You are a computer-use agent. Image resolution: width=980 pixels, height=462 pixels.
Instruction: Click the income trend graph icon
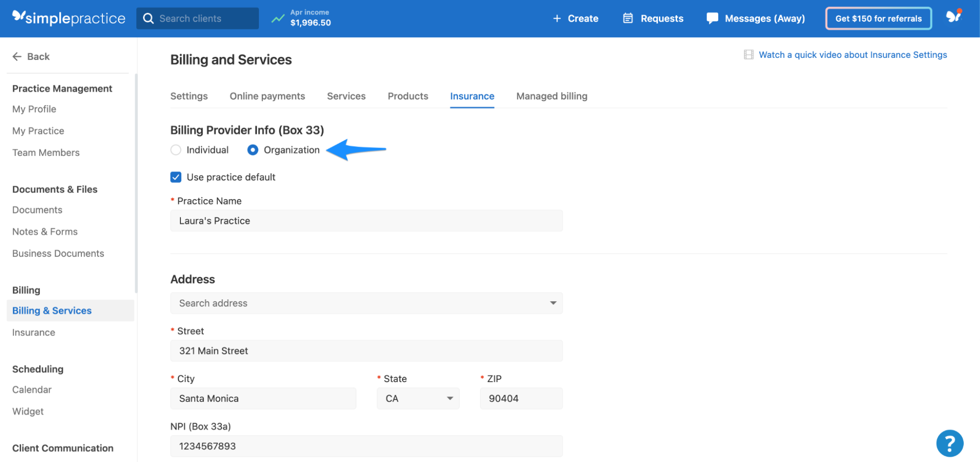[x=278, y=18]
